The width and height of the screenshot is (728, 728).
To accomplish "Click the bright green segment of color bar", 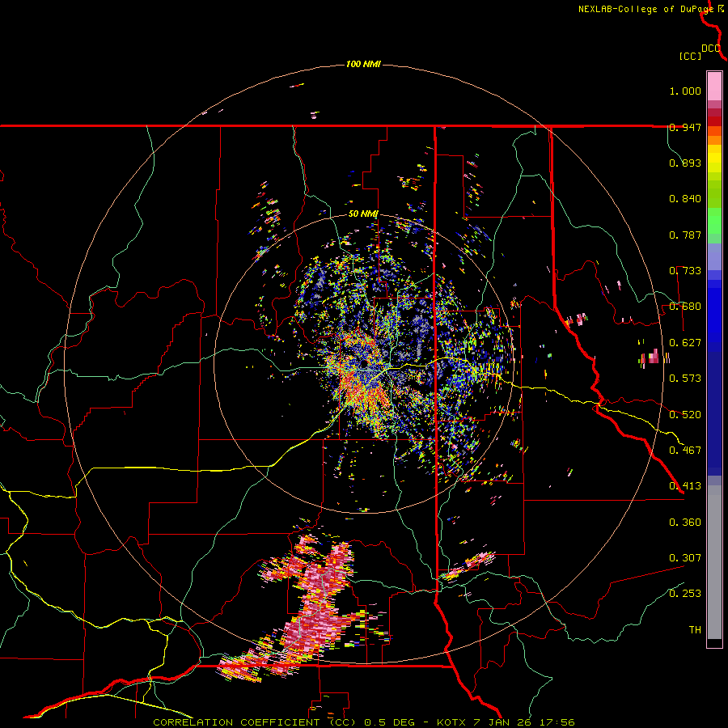I will (x=714, y=221).
